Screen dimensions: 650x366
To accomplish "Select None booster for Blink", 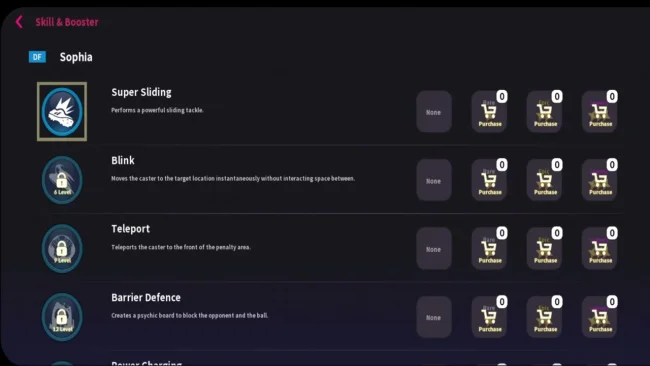I will [x=434, y=180].
